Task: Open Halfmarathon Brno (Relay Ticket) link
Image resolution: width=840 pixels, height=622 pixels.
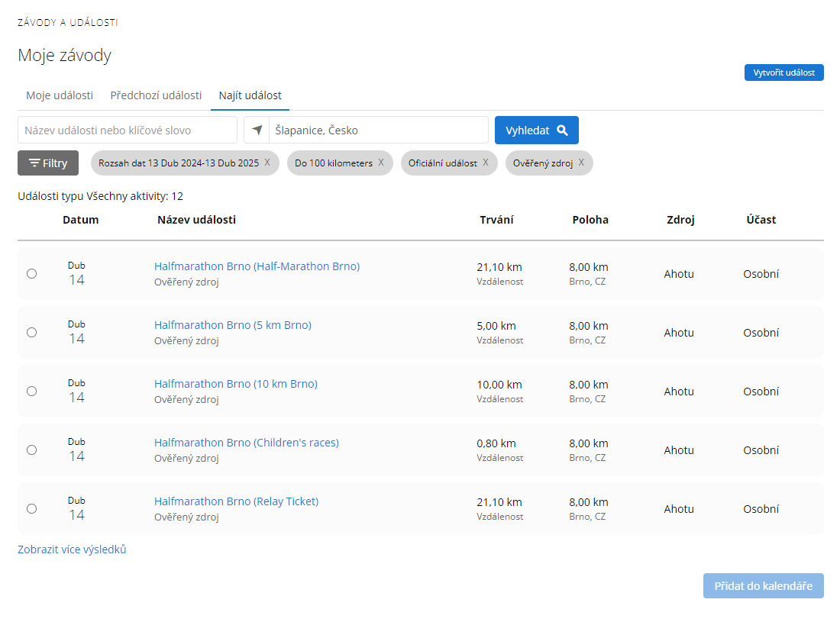Action: pos(236,501)
